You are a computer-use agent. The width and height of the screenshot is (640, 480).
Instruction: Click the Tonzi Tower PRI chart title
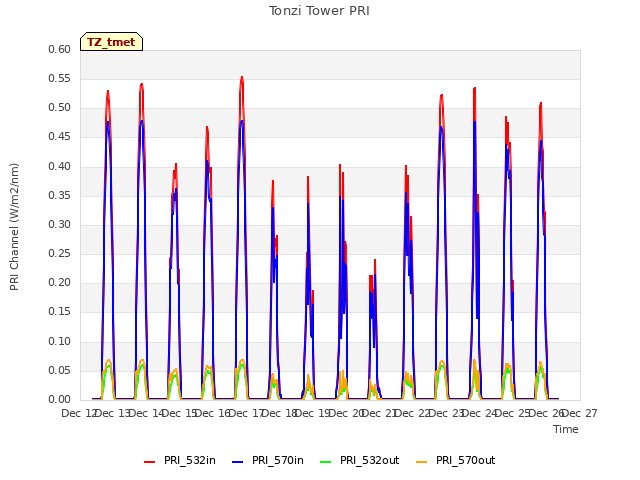319,11
